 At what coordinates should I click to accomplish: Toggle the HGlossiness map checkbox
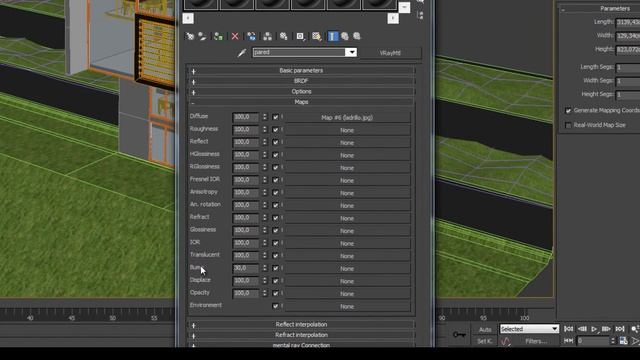[x=275, y=155]
